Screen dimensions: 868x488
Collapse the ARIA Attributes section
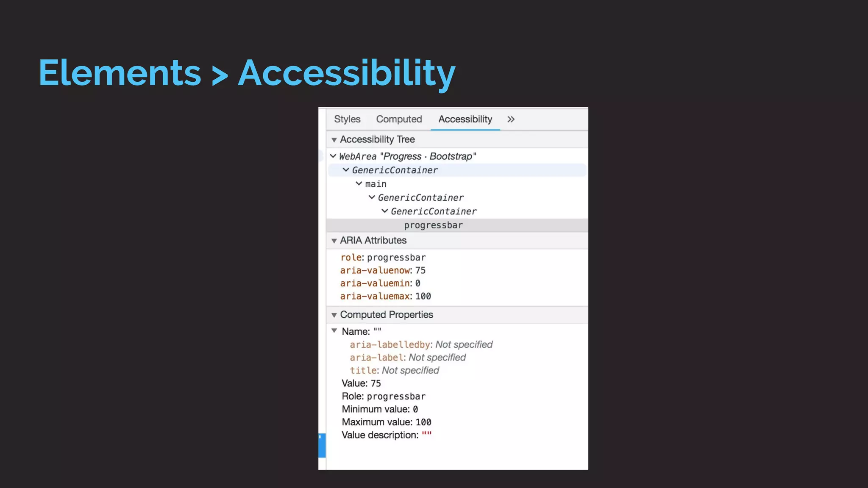334,241
